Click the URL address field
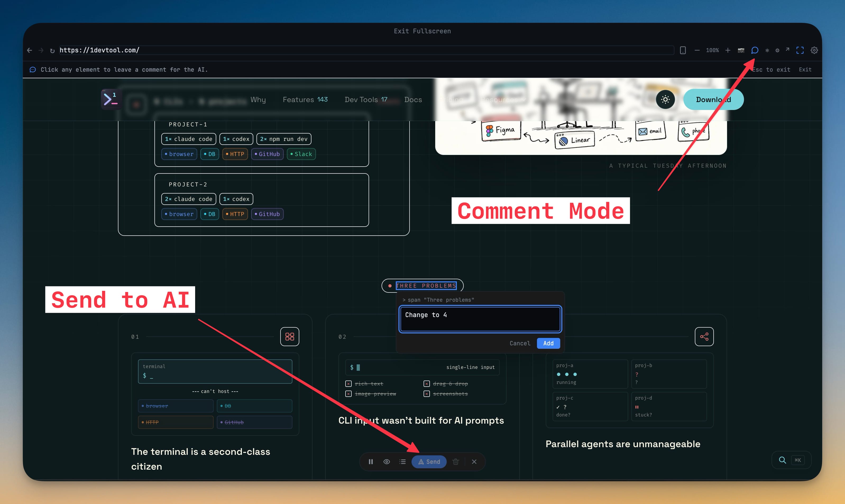 click(366, 50)
